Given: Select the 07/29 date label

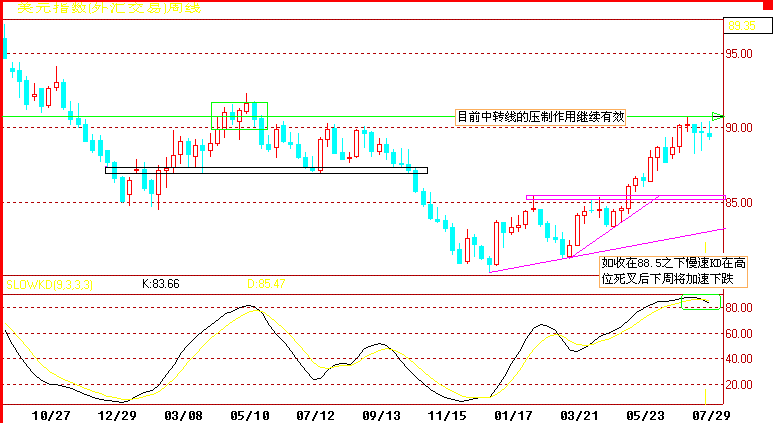Looking at the screenshot, I should 711,416.
